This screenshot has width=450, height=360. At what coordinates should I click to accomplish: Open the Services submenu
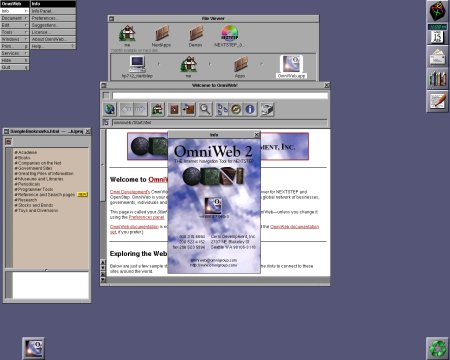click(15, 53)
